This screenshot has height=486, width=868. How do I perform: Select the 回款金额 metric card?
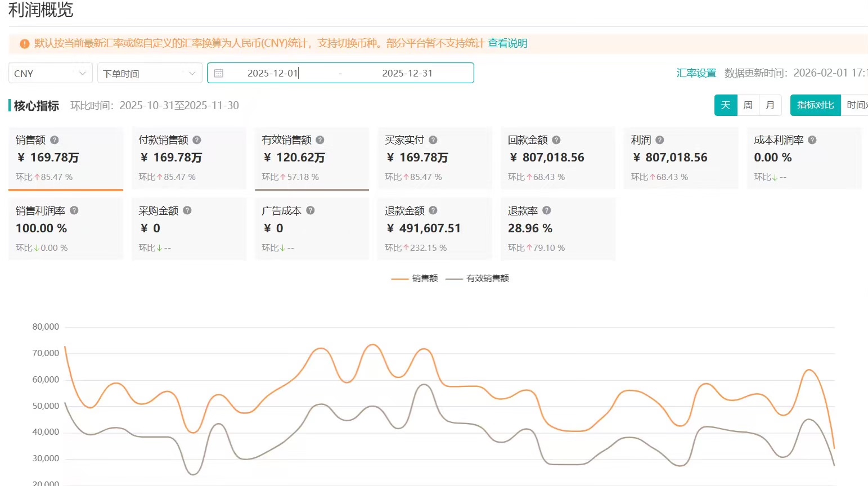pos(558,158)
